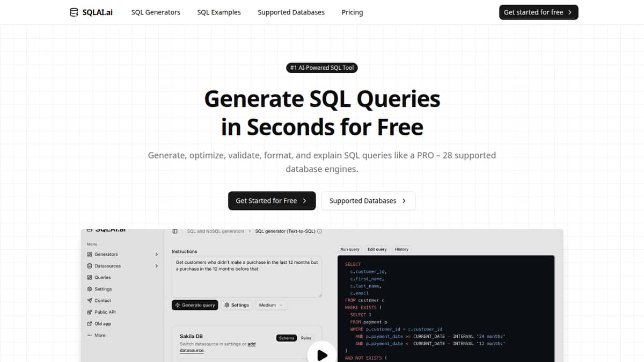Viewport: 644px width, 362px height.
Task: Click the Contact paper-plane icon
Action: click(90, 301)
